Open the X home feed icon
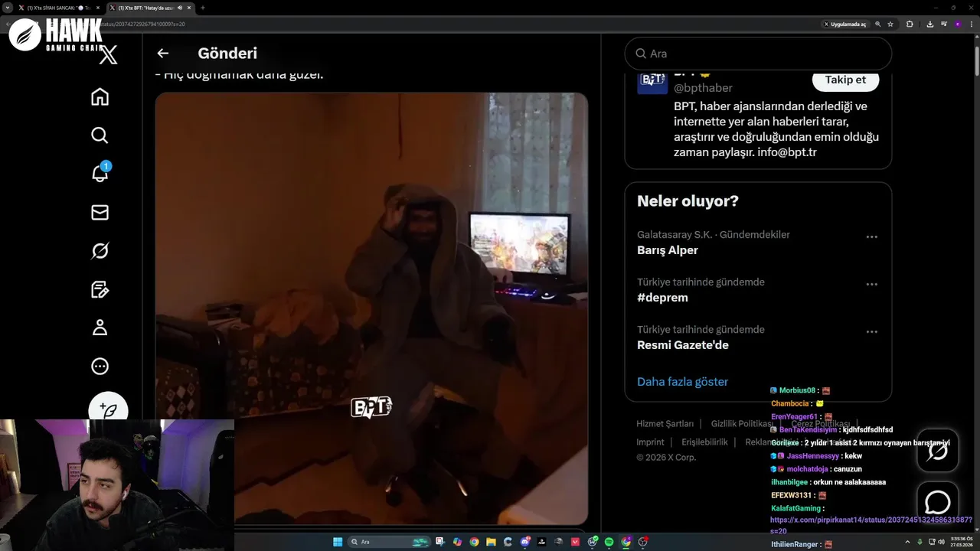The width and height of the screenshot is (980, 551). [x=100, y=96]
